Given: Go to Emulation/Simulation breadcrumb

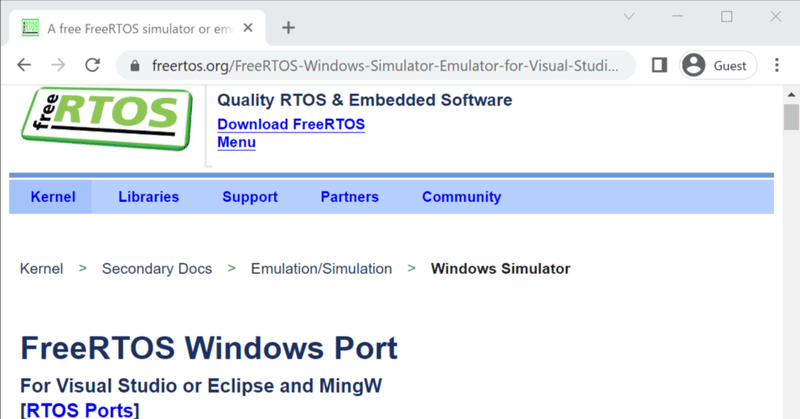Looking at the screenshot, I should [321, 269].
